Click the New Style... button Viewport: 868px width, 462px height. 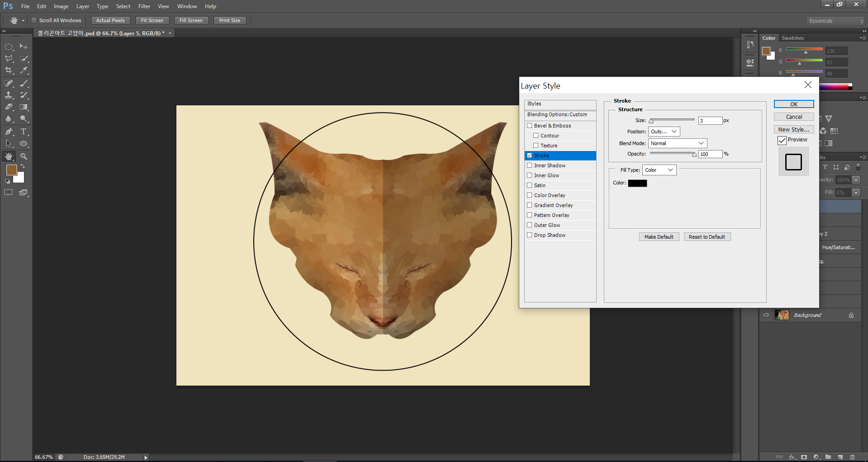[794, 129]
